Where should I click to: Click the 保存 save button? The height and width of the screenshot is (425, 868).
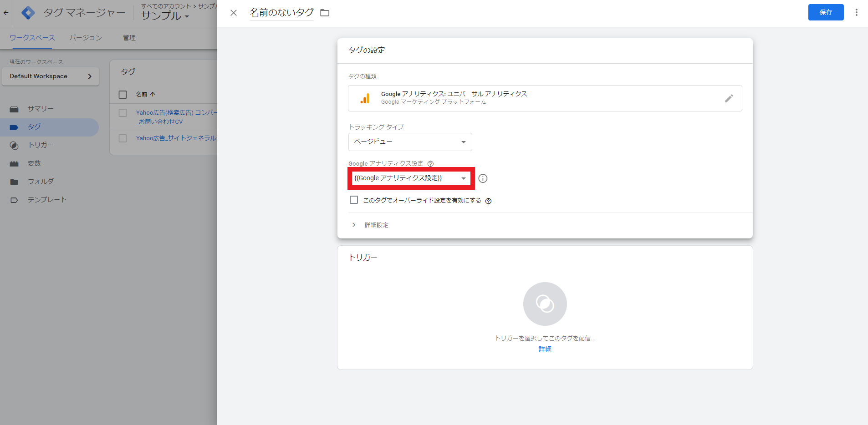pyautogui.click(x=826, y=12)
